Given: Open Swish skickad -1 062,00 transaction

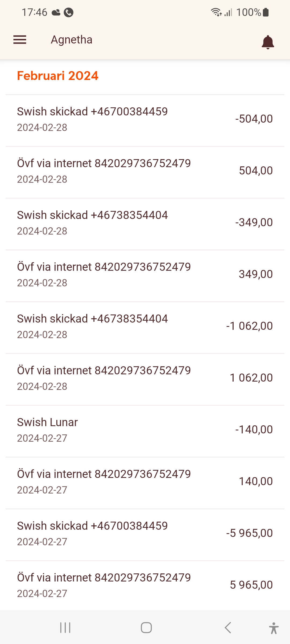Looking at the screenshot, I should tap(145, 326).
